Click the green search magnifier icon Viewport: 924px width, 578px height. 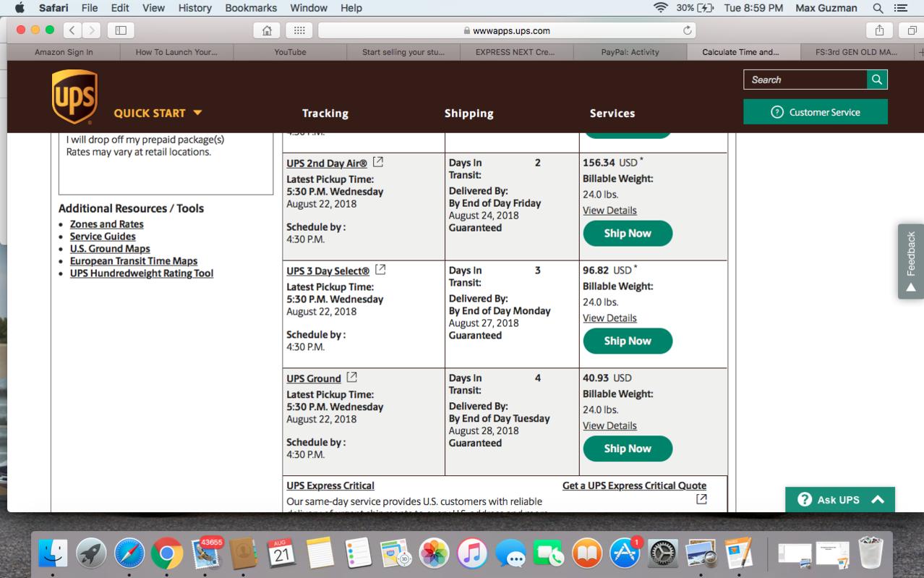point(877,80)
